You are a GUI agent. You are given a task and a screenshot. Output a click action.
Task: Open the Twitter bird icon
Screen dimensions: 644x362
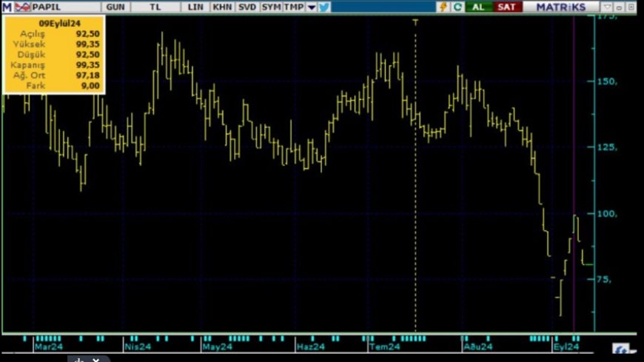pos(324,7)
